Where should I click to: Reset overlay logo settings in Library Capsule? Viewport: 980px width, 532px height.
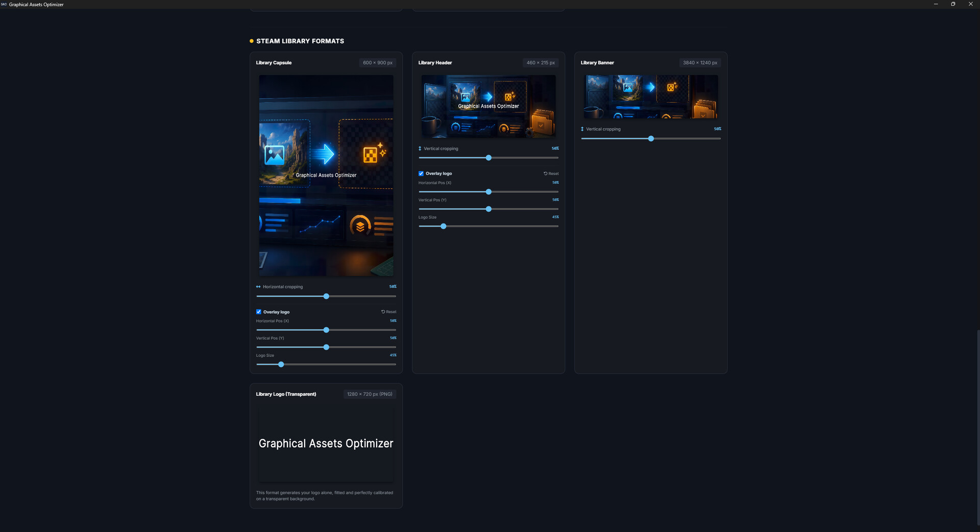388,312
